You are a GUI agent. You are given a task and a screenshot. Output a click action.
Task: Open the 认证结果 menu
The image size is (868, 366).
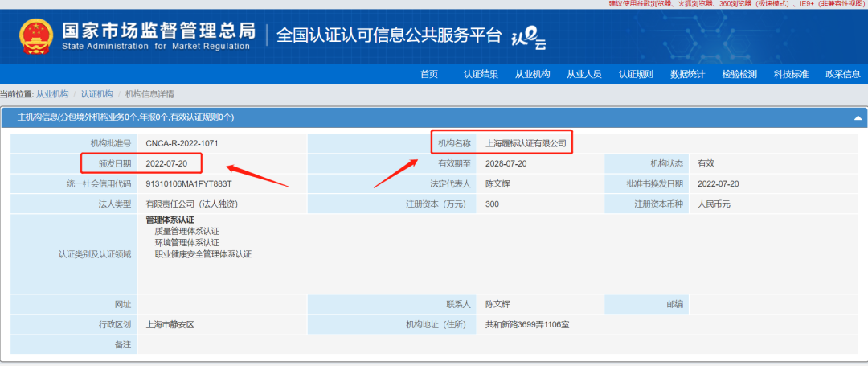(x=481, y=74)
